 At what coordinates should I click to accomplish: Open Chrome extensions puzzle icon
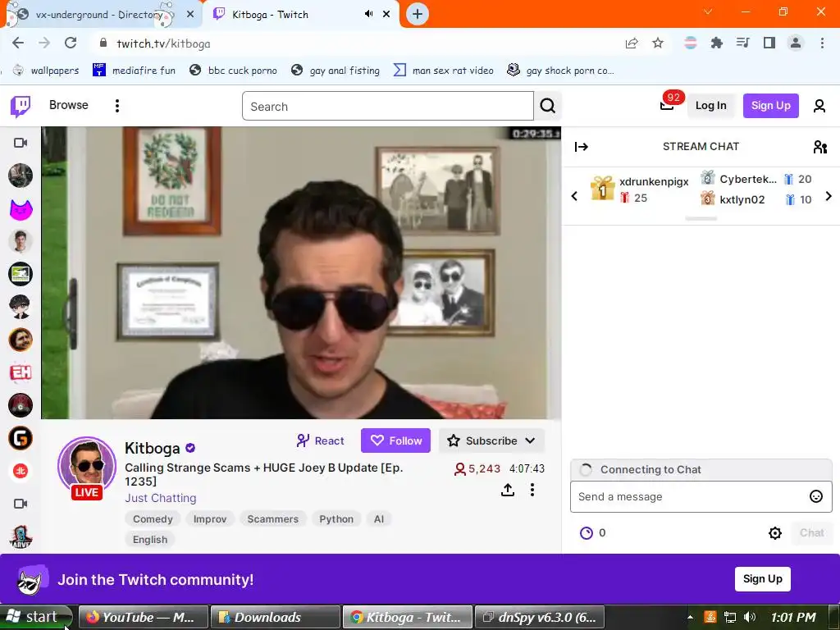[x=716, y=43]
